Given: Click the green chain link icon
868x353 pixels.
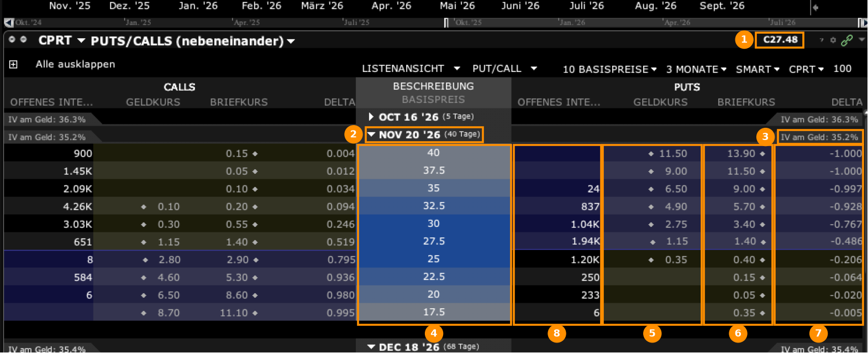Looking at the screenshot, I should click(x=846, y=40).
